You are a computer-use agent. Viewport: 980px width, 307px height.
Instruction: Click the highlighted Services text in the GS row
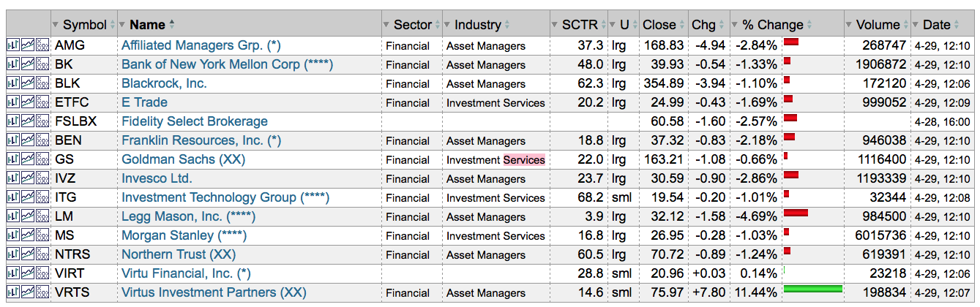(524, 159)
